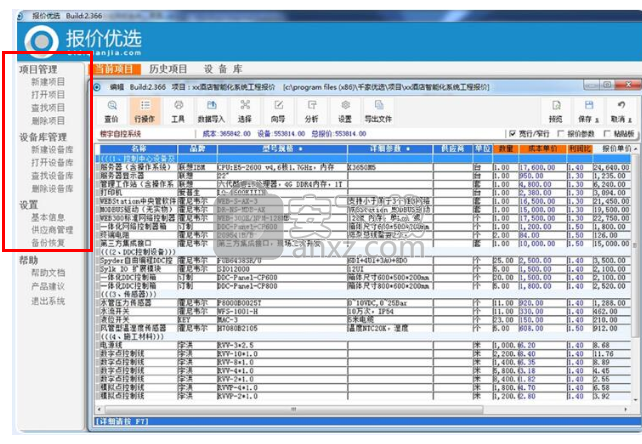The height and width of the screenshot is (444, 642).
Task: Click the 数量 column header
Action: [x=506, y=149]
